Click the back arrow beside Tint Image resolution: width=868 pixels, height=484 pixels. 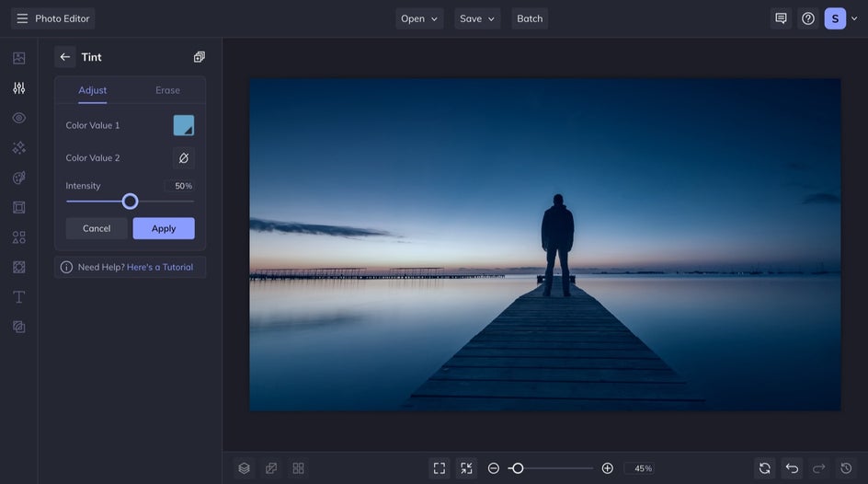[x=65, y=57]
